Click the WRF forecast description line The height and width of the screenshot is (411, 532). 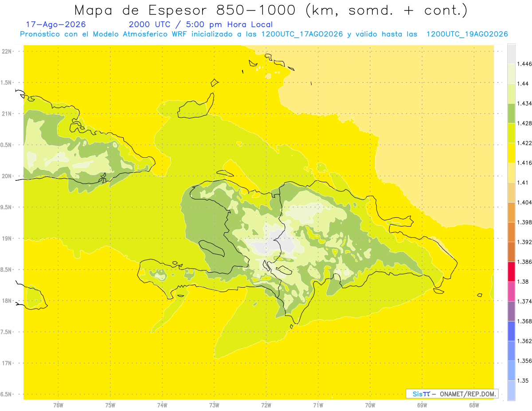(x=264, y=34)
